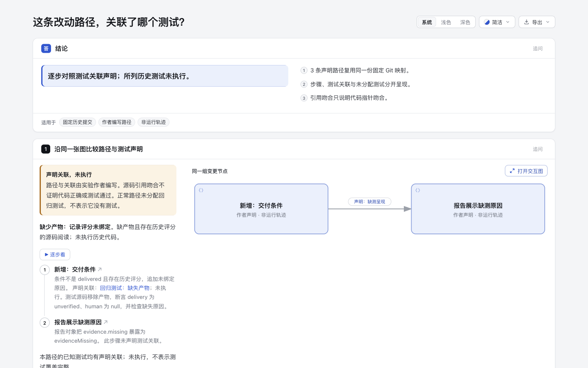Click reason 3 about 代码指针吻合
This screenshot has height=368, width=588.
345,98
